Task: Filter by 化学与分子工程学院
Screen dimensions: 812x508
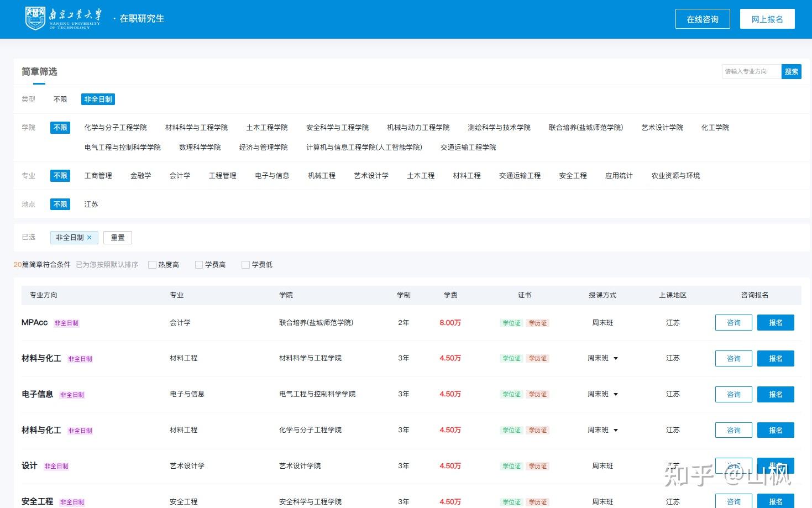Action: click(x=116, y=128)
